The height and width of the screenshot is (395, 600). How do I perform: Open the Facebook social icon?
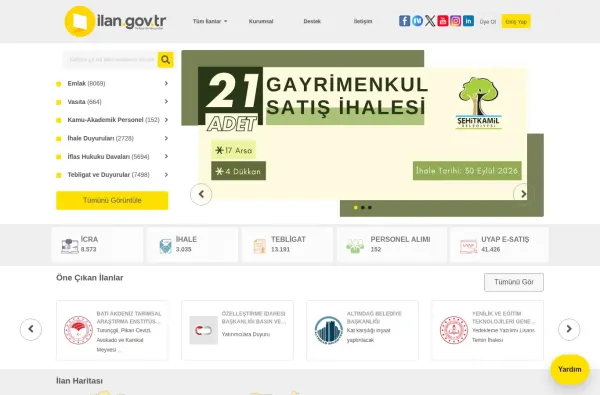point(404,21)
